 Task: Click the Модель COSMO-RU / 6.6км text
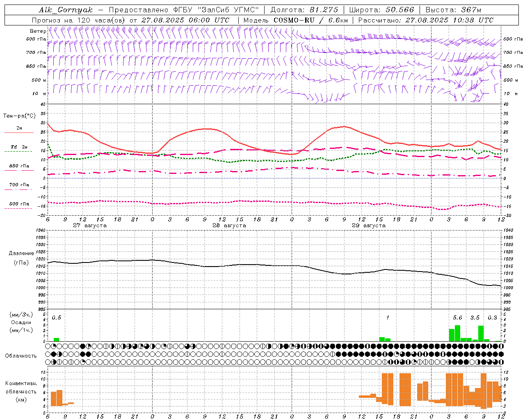pyautogui.click(x=296, y=20)
